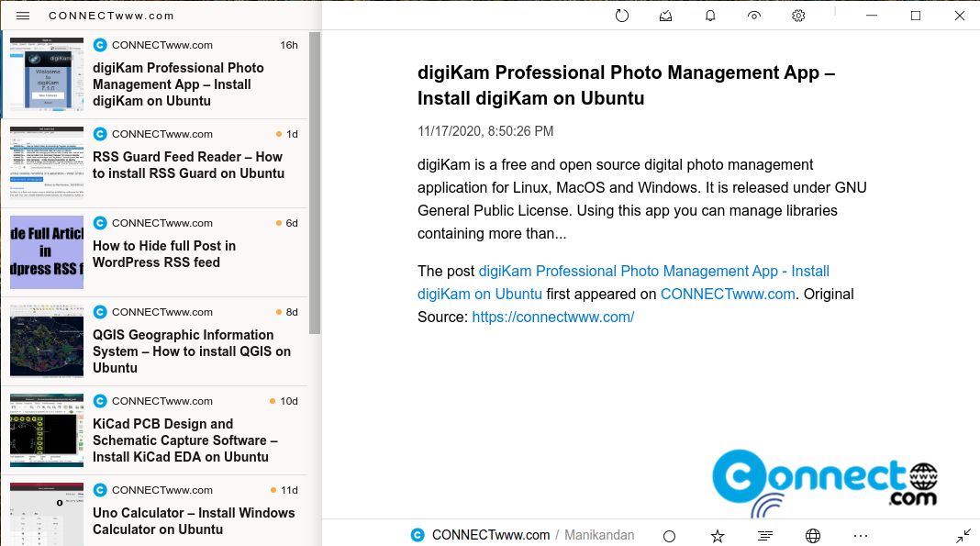Open the hamburger navigation menu
Image resolution: width=980 pixels, height=546 pixels.
[23, 16]
